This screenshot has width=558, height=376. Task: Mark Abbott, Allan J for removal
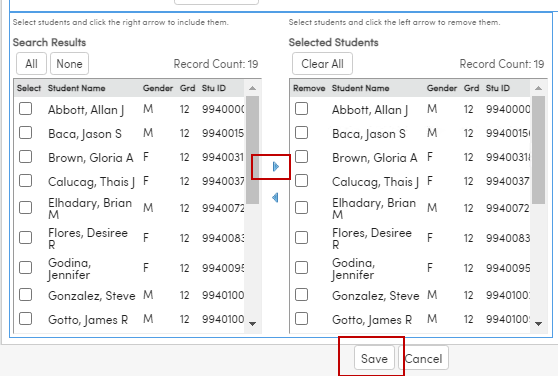(x=301, y=109)
